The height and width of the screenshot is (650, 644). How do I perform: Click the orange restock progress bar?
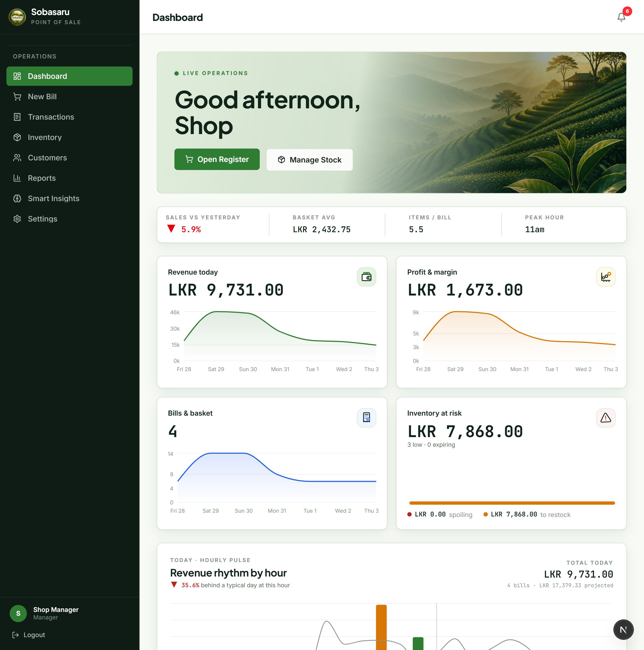(512, 503)
